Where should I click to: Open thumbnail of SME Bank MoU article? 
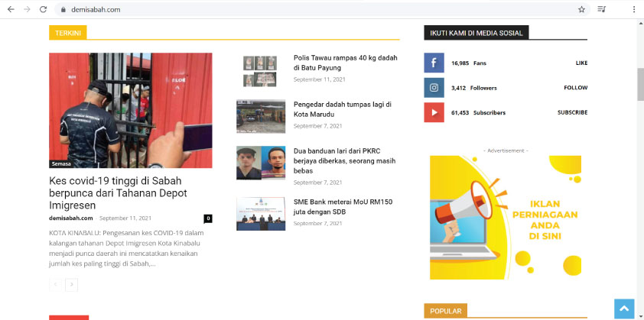tap(261, 214)
